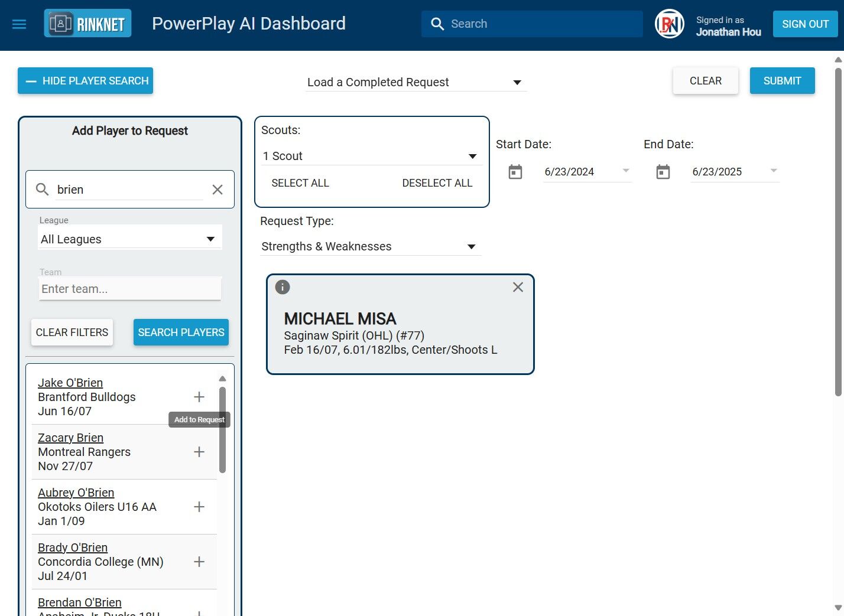Open Zacary Brien player link
The width and height of the screenshot is (844, 616).
[x=71, y=438]
